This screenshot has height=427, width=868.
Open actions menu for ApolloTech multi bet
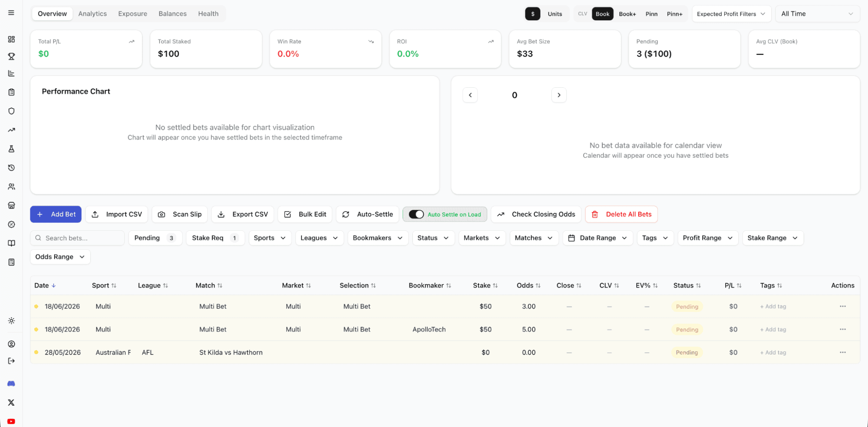pos(842,329)
